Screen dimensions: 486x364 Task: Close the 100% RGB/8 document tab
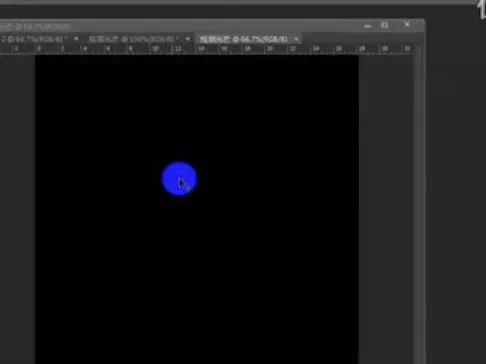click(x=188, y=39)
